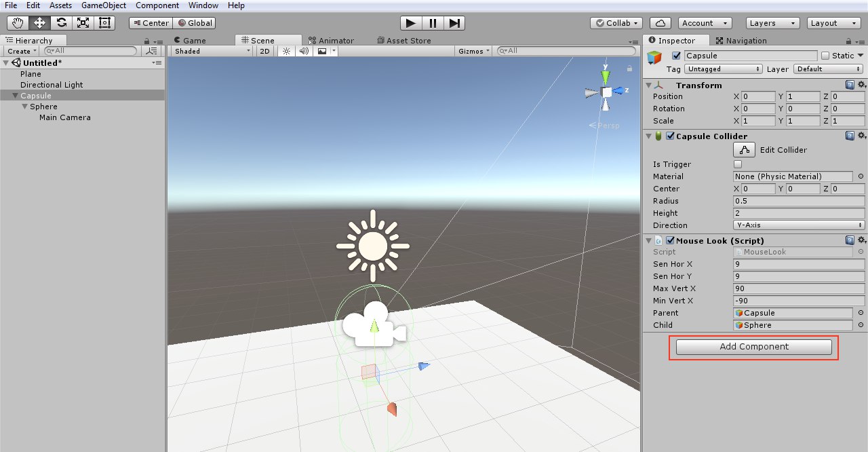The height and width of the screenshot is (452, 868).
Task: Open the Component menu
Action: coord(157,5)
